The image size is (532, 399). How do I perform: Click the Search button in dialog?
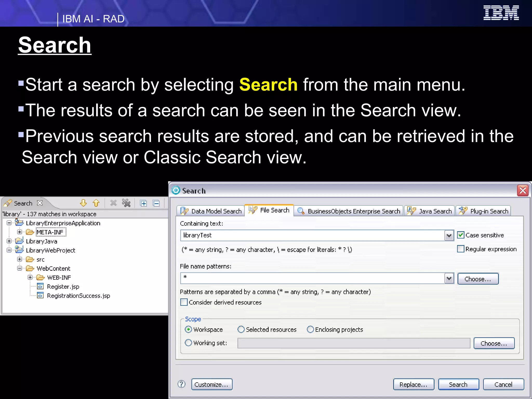pyautogui.click(x=458, y=384)
